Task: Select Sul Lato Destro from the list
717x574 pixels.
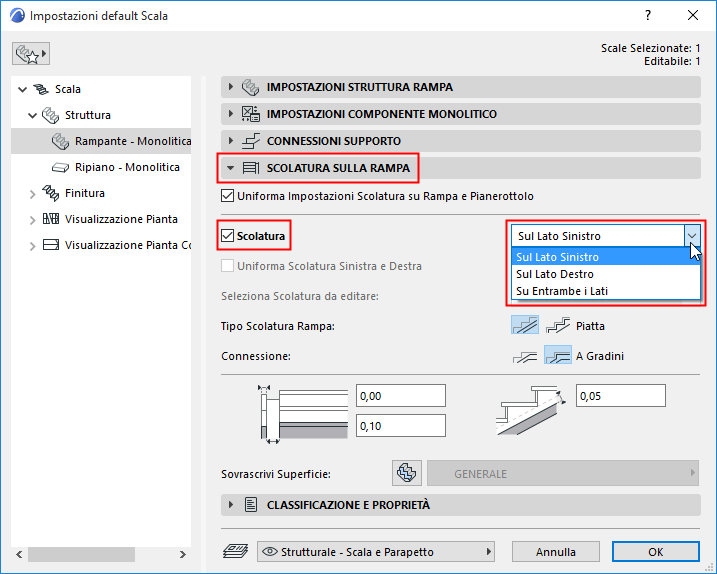Action: (605, 274)
